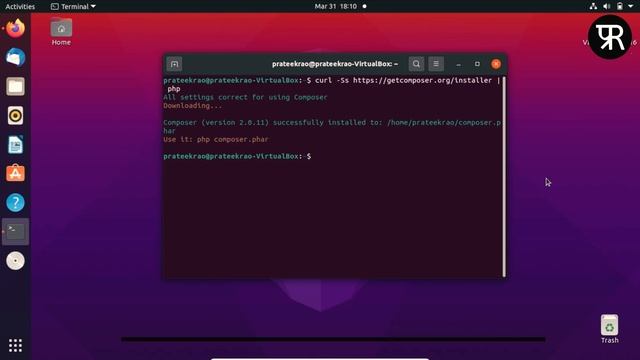This screenshot has height=360, width=640.
Task: Click the 'Downloading...' output line
Action: [193, 106]
